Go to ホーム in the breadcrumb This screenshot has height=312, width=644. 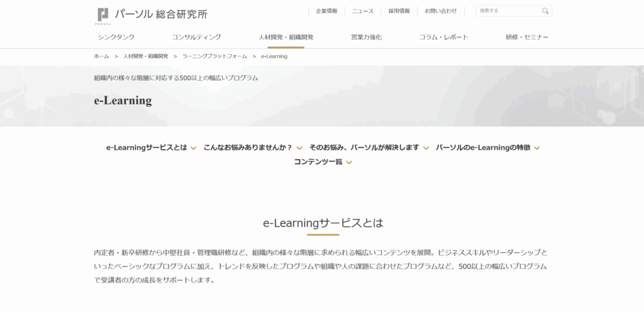point(101,56)
